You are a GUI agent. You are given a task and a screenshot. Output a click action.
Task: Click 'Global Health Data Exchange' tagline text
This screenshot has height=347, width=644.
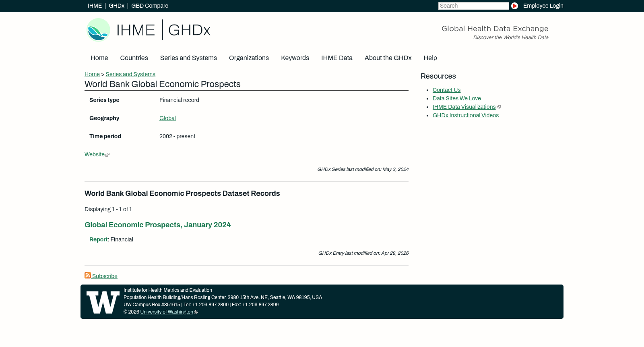[x=495, y=29]
